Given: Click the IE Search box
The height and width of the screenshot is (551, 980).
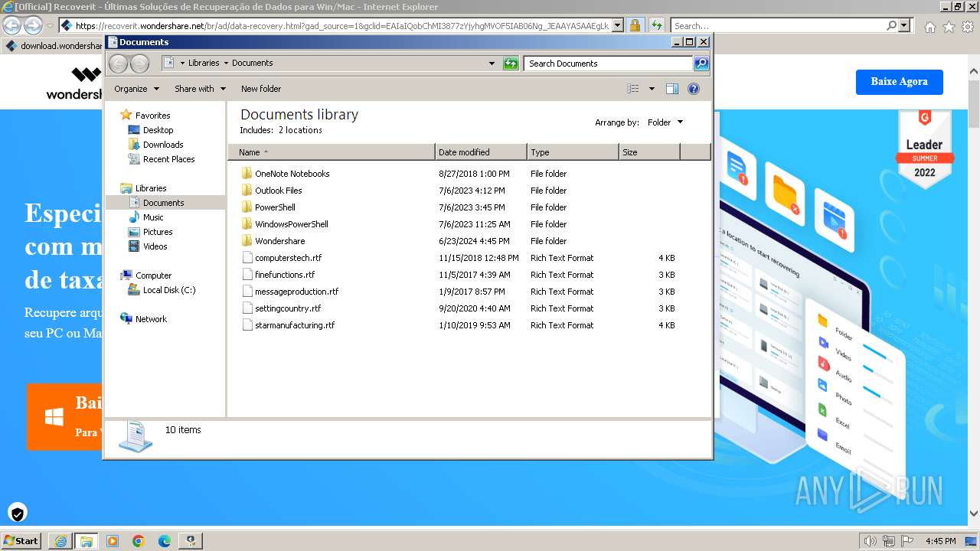Looking at the screenshot, I should click(778, 26).
